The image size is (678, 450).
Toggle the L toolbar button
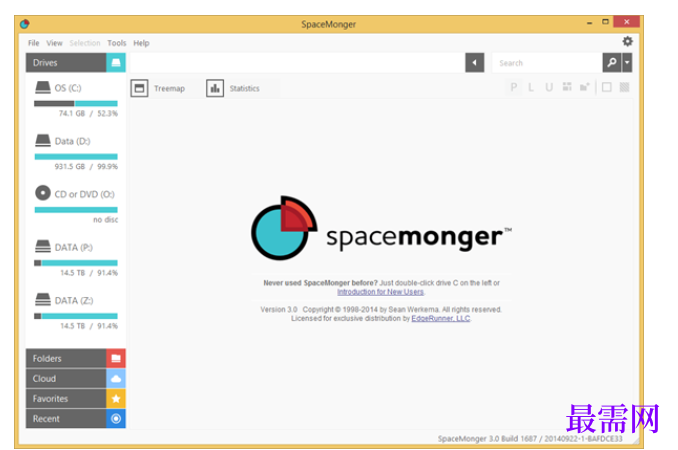(x=531, y=87)
